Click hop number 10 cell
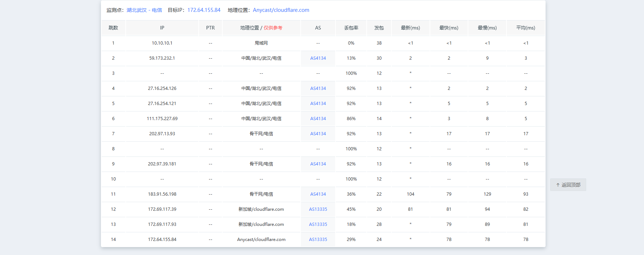Image resolution: width=644 pixels, height=255 pixels. click(x=113, y=179)
